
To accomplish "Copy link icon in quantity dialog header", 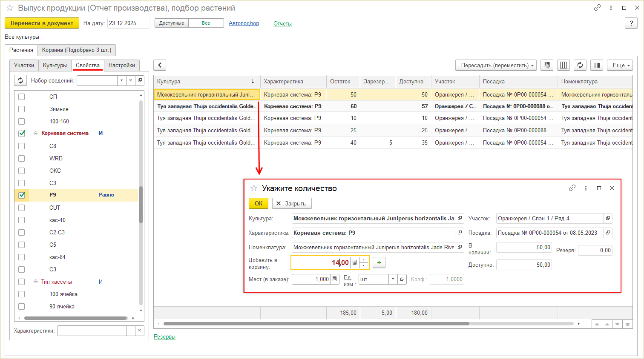I will tap(572, 188).
